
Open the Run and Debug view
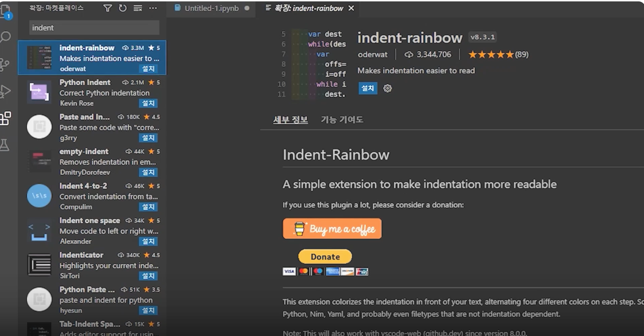(x=5, y=91)
